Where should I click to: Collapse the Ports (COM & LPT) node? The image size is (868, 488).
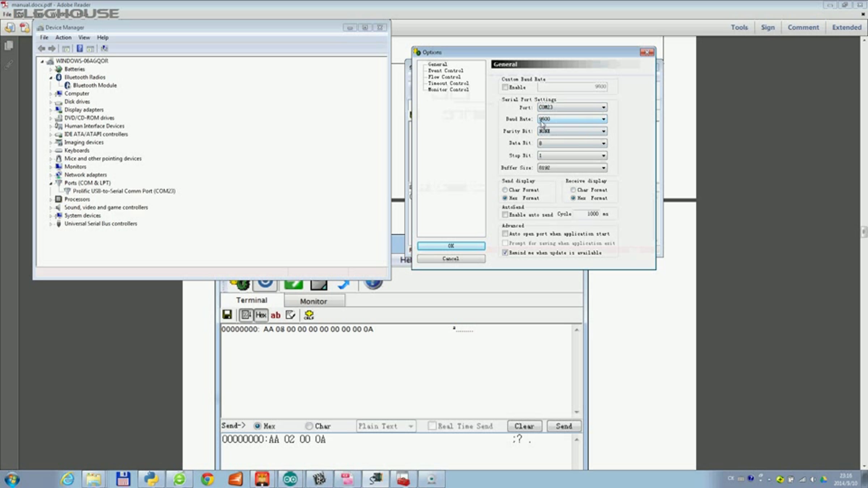point(51,183)
